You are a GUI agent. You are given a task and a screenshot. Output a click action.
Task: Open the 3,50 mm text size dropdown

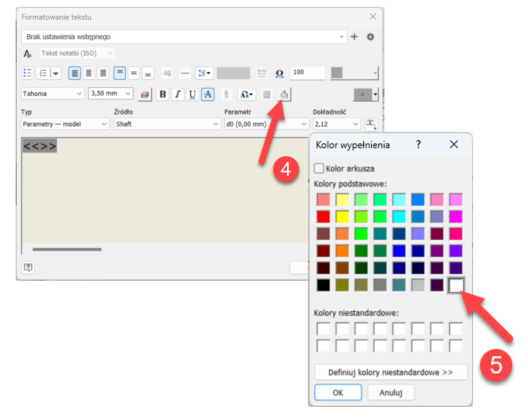[x=111, y=94]
